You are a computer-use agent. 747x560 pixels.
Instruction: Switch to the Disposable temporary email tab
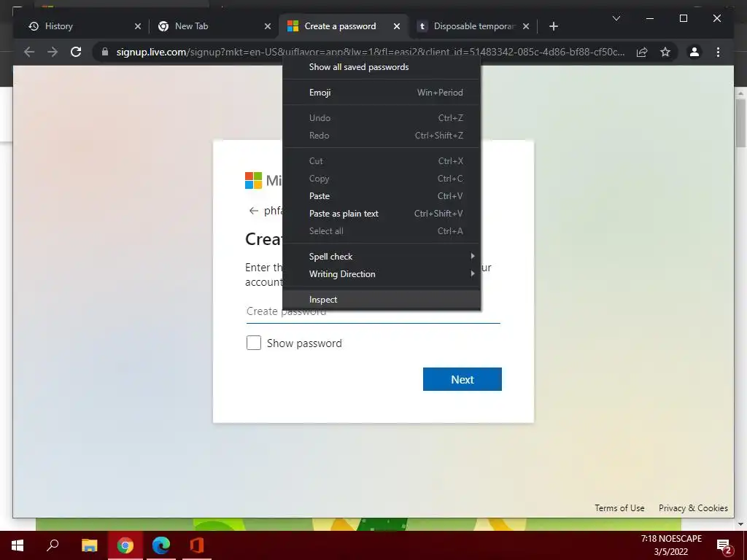click(x=472, y=26)
